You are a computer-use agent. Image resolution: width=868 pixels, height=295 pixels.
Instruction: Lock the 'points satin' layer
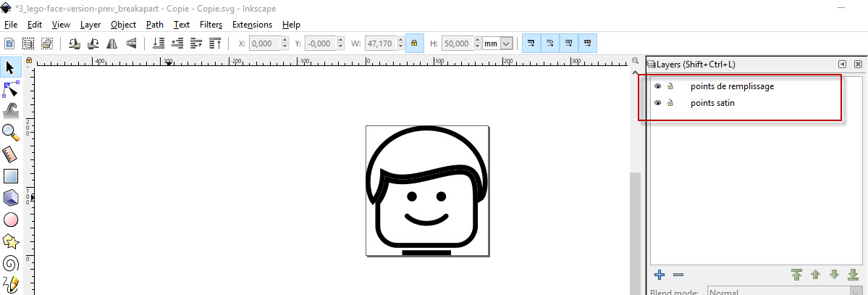670,103
